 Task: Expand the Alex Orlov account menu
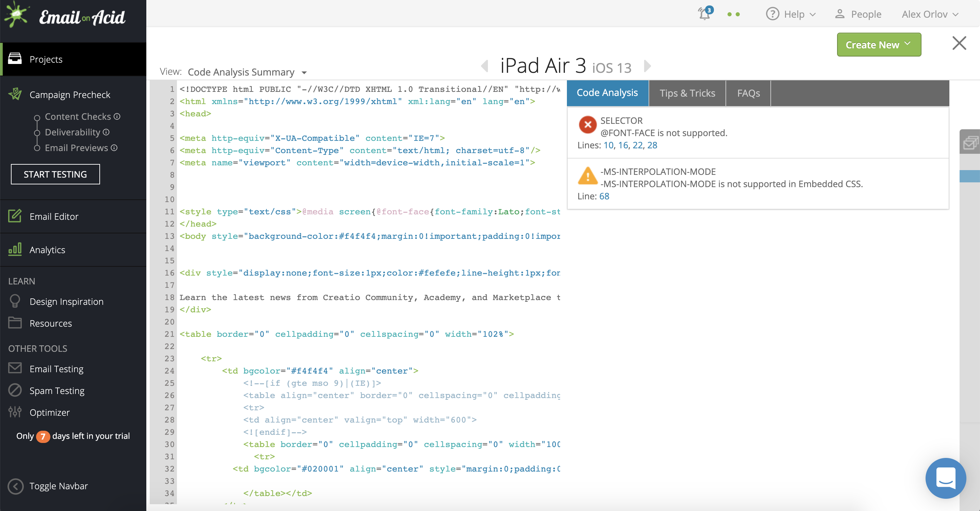[930, 14]
